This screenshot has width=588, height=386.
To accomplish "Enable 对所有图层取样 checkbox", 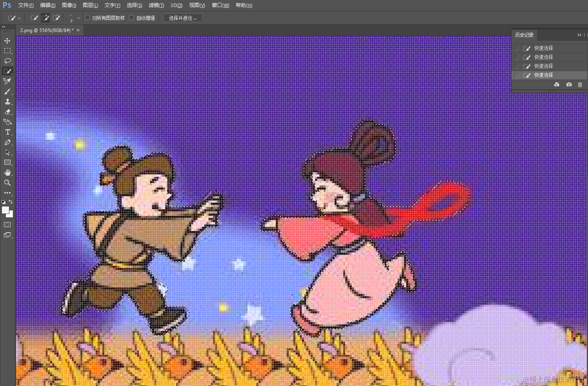I will pos(87,18).
